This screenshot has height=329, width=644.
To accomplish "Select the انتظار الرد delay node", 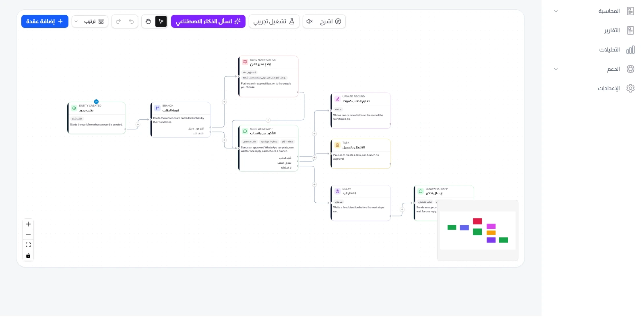I will tap(361, 203).
